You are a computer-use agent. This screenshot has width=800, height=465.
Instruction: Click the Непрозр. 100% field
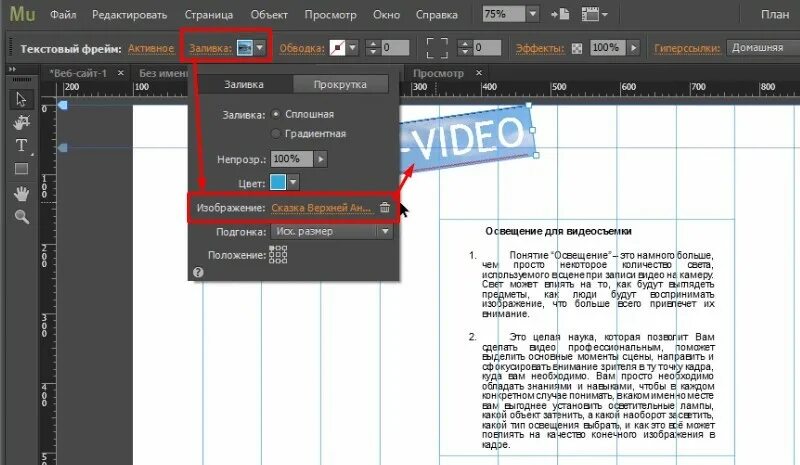[x=291, y=159]
